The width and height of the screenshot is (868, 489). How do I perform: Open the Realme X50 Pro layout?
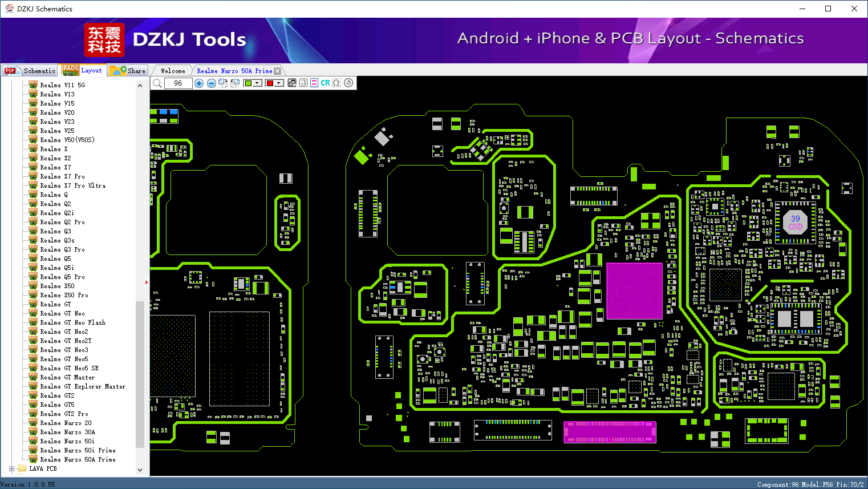(x=64, y=296)
